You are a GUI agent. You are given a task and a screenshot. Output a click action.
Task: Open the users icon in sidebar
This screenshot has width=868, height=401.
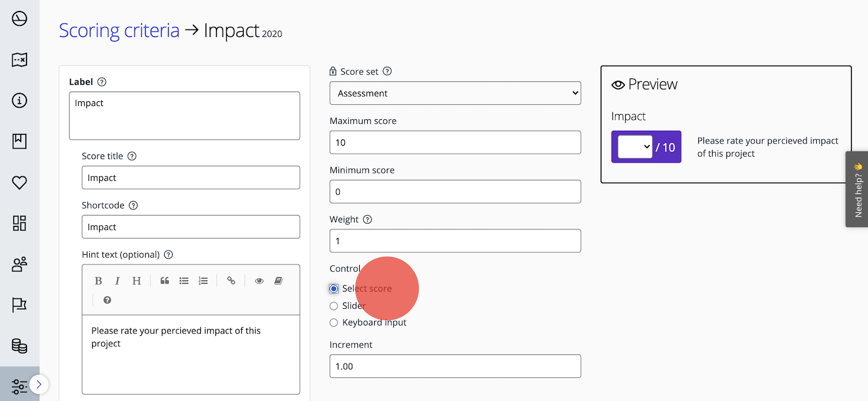[20, 264]
